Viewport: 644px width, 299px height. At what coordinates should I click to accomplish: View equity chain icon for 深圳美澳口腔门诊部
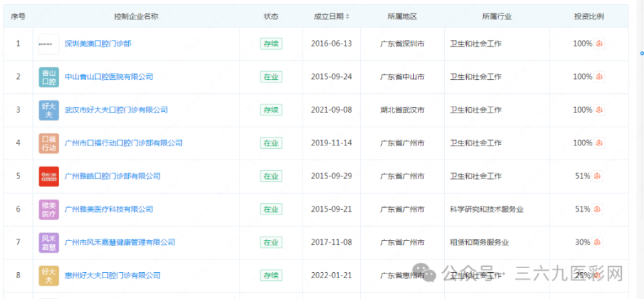pos(599,44)
